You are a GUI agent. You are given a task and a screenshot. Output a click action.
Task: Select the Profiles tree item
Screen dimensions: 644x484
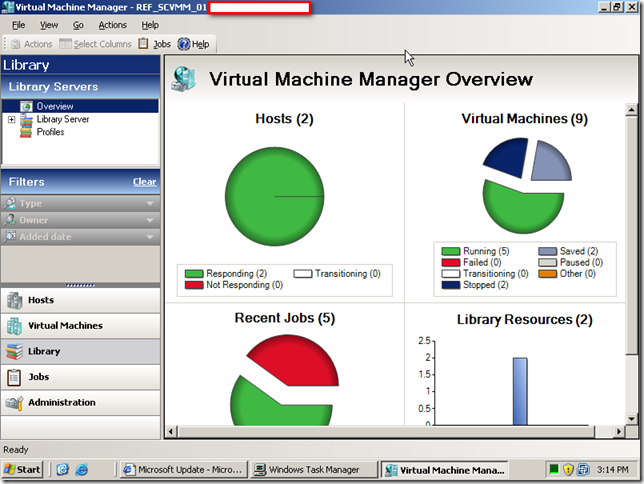(x=50, y=132)
